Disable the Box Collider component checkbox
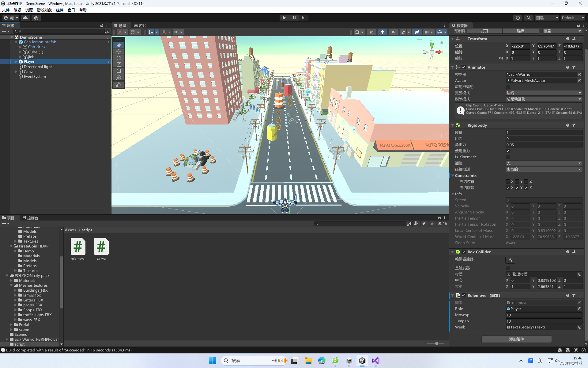This screenshot has height=368, width=588. [464, 252]
